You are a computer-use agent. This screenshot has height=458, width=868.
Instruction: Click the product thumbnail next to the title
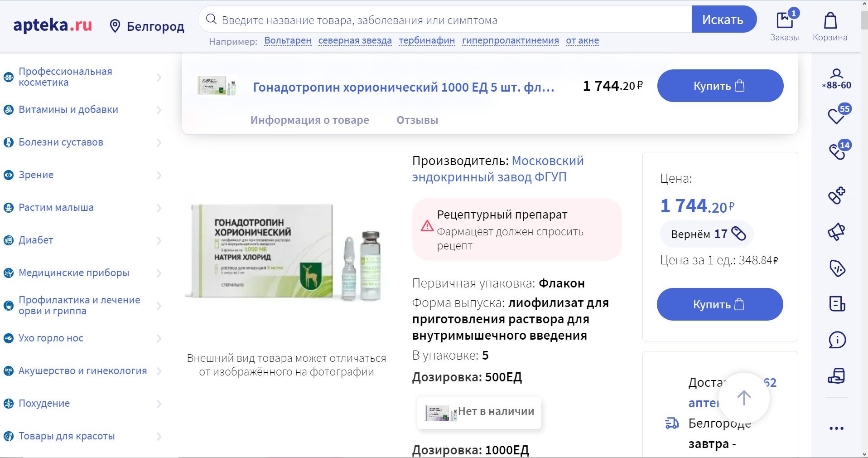tap(217, 86)
